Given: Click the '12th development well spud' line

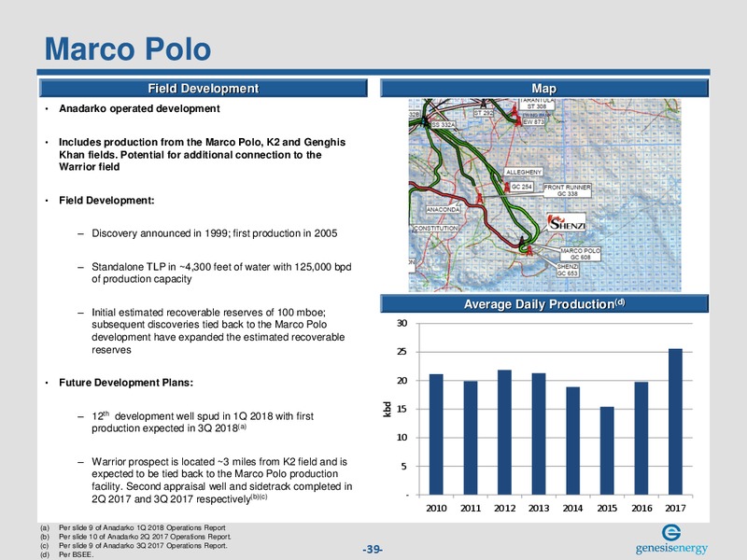Looking at the screenshot, I should pyautogui.click(x=203, y=422).
